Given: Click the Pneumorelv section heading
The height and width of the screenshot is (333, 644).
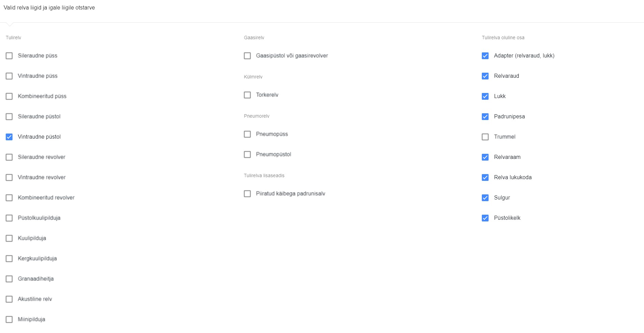Looking at the screenshot, I should click(257, 116).
